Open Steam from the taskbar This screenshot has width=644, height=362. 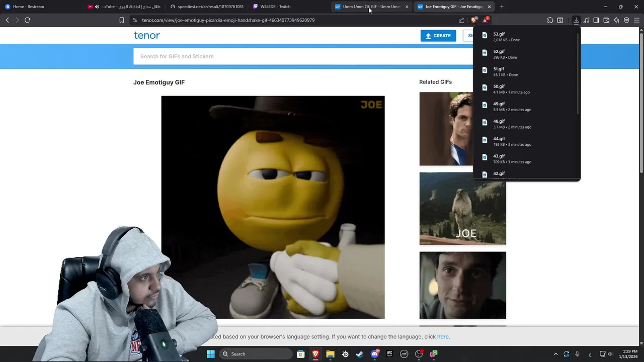tap(360, 354)
